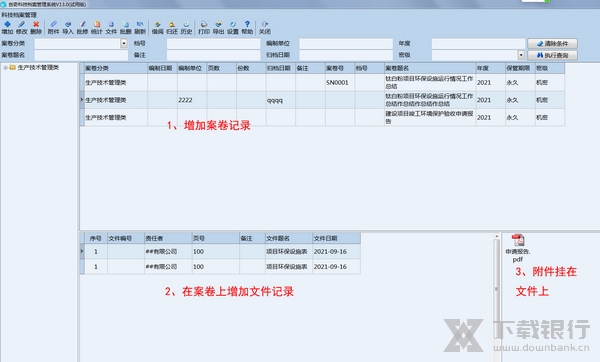Click the 编制单位 search input field
This screenshot has height=362, width=600.
346,43
